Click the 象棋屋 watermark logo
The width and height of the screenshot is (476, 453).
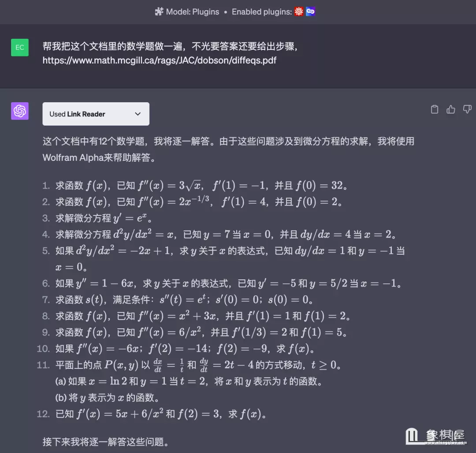click(435, 436)
